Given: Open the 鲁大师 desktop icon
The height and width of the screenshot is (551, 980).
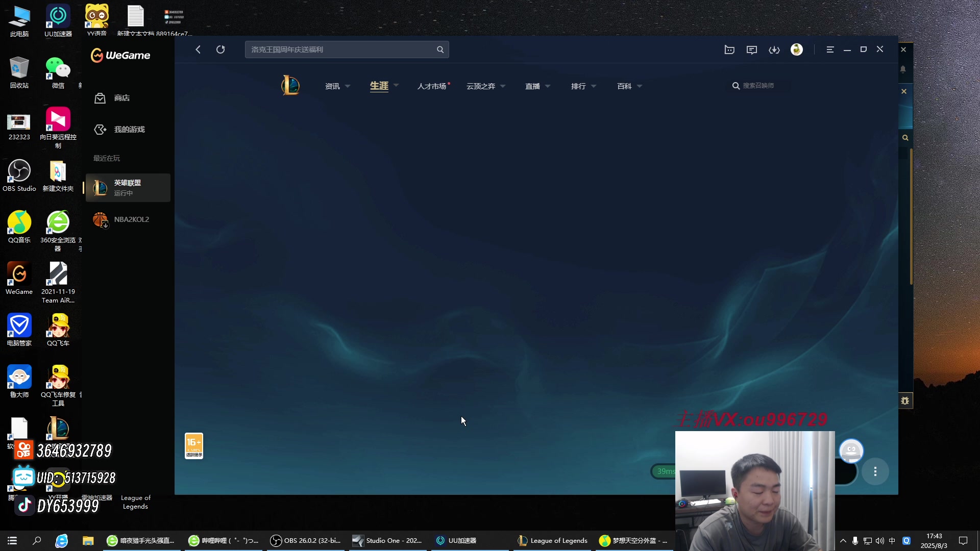Looking at the screenshot, I should (x=19, y=382).
